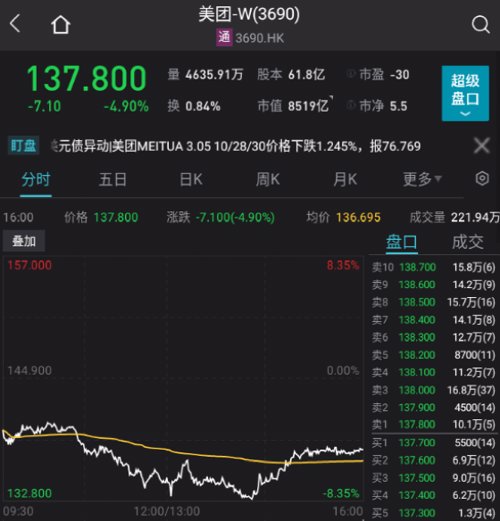
Task: Open stock search with magnifier icon
Action: point(481,25)
